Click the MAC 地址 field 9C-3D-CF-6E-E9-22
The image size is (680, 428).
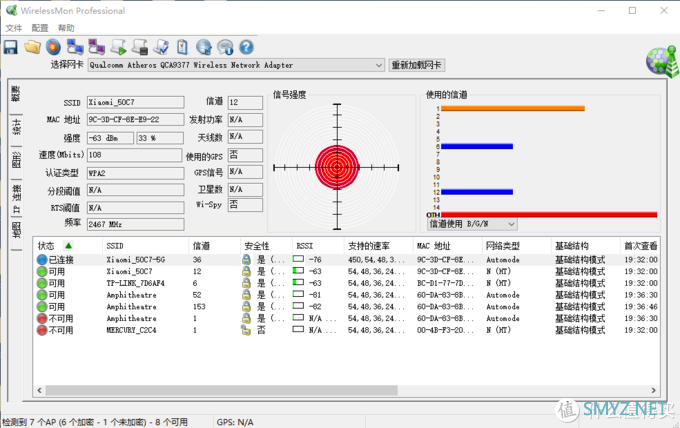click(x=135, y=120)
